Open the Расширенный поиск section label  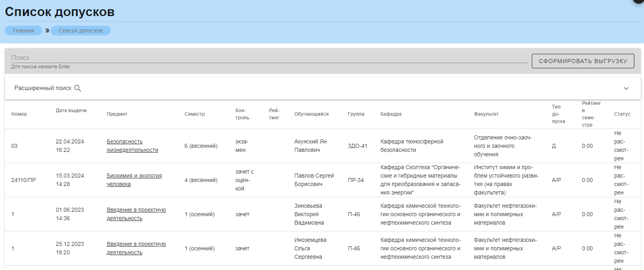(x=43, y=88)
